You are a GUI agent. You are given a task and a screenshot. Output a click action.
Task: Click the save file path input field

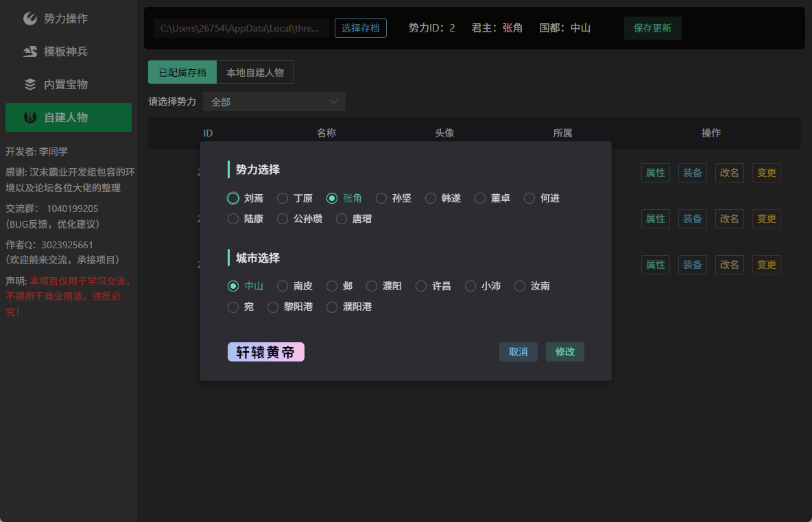click(241, 28)
